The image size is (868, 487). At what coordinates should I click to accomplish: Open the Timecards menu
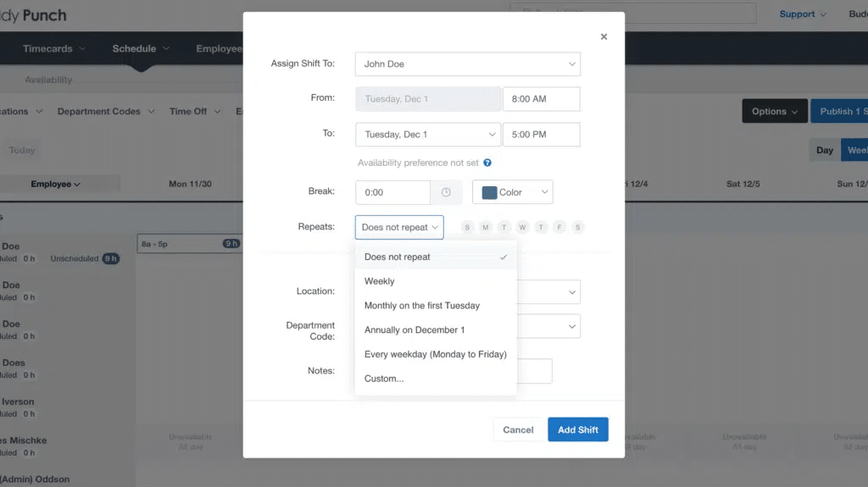[x=53, y=49]
